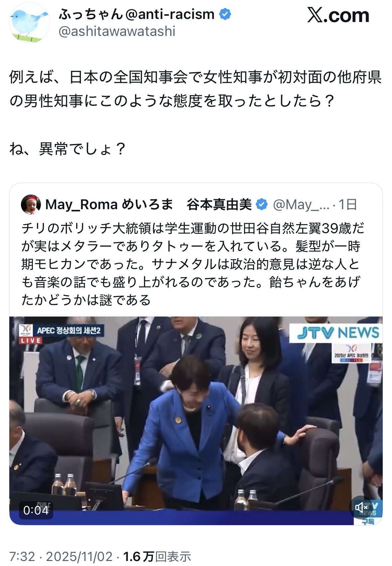The image size is (392, 566).
Task: Click the blue verified badge beside ふっちゃん
Action: tap(225, 14)
